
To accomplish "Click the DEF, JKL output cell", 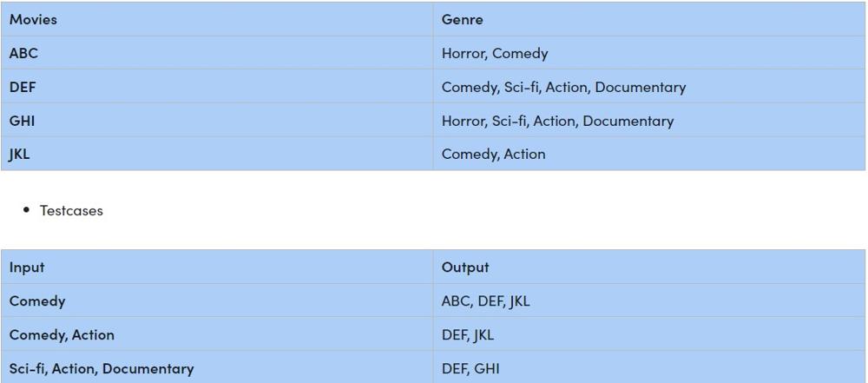I will pos(648,334).
